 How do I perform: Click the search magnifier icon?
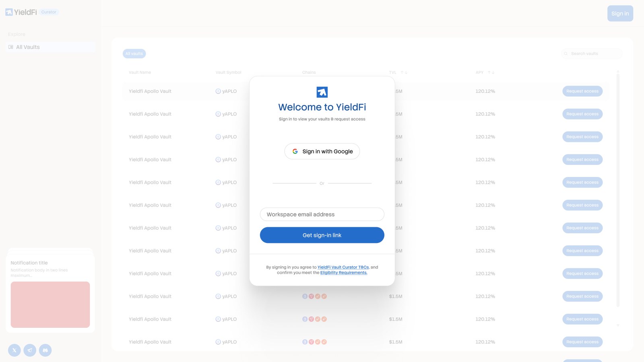(566, 53)
